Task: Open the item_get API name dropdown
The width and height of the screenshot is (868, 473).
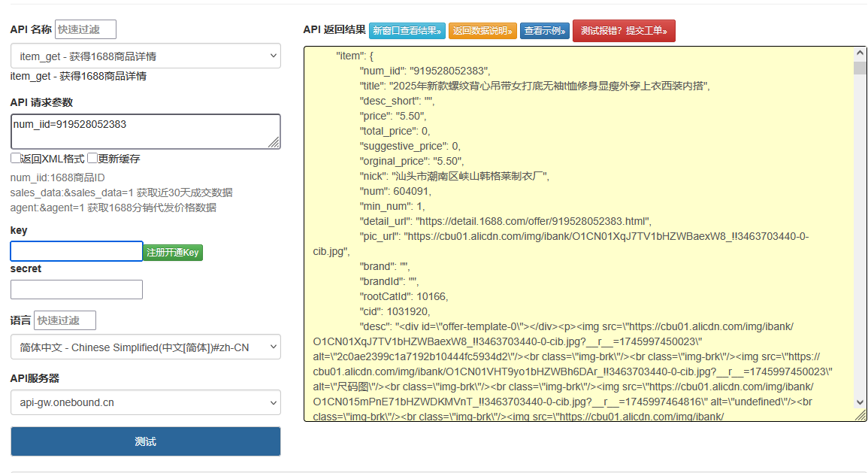Action: coord(145,56)
